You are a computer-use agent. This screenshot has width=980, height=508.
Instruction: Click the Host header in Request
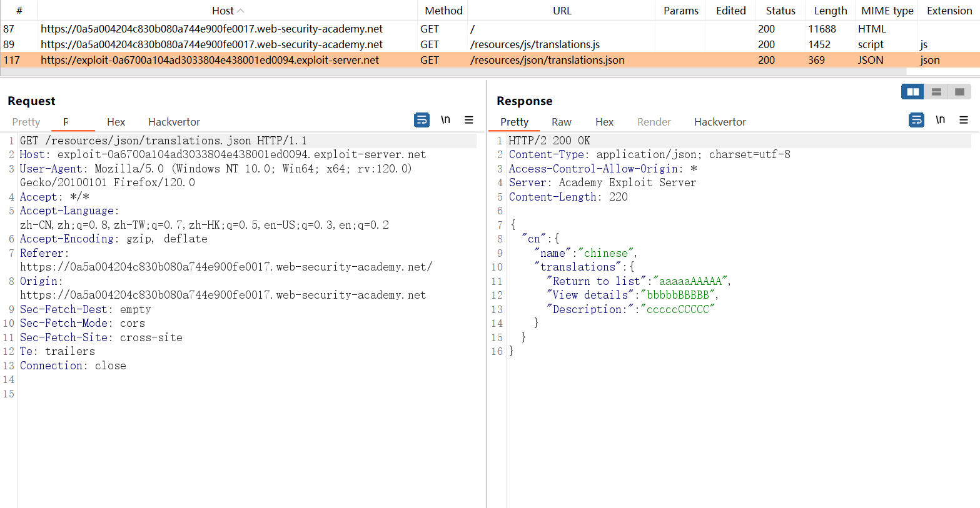223,154
